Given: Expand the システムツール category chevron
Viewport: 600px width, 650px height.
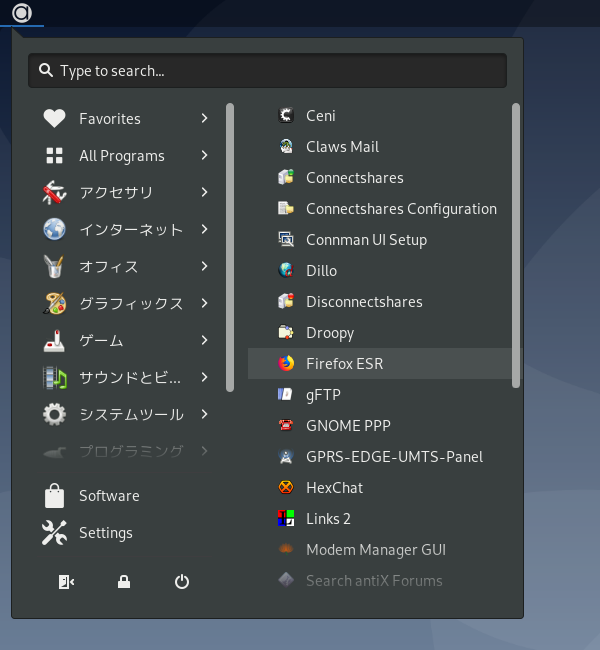Looking at the screenshot, I should click(204, 414).
